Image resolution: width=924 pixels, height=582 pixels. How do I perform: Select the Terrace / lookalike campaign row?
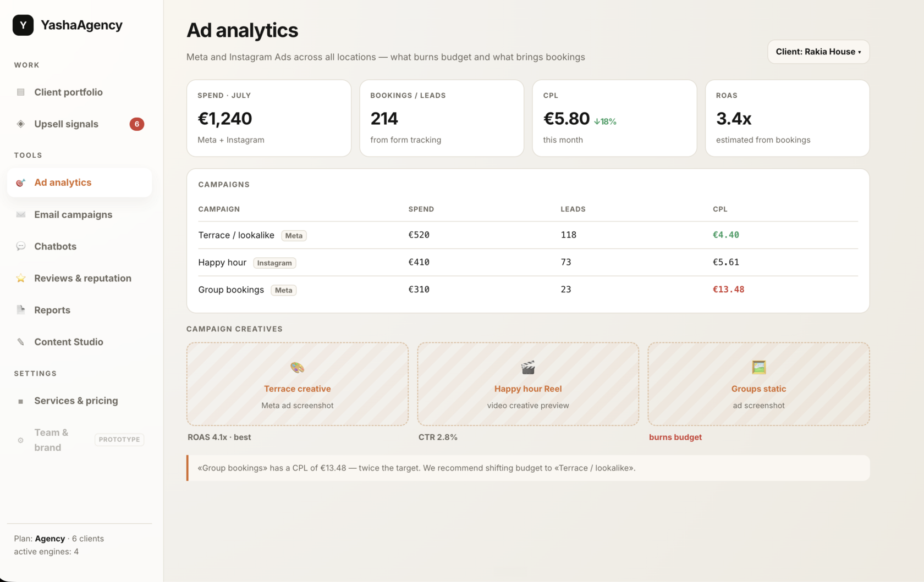(x=528, y=235)
